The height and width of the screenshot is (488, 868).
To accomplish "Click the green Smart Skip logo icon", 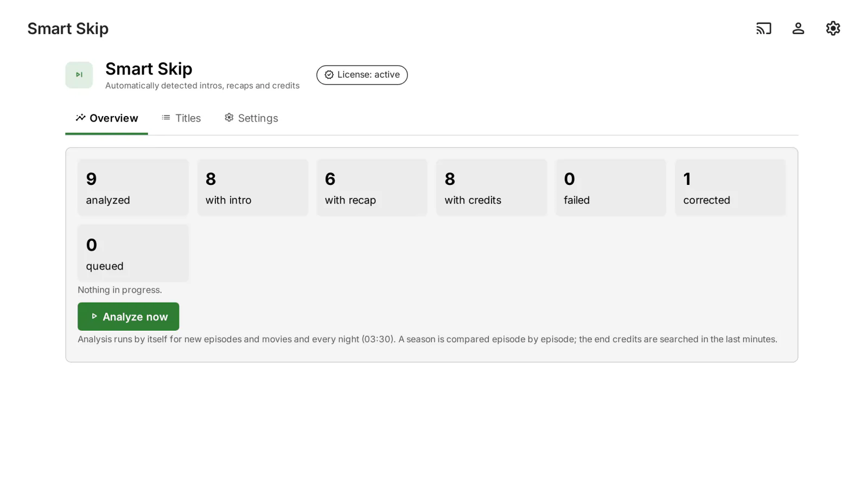I will pyautogui.click(x=79, y=75).
